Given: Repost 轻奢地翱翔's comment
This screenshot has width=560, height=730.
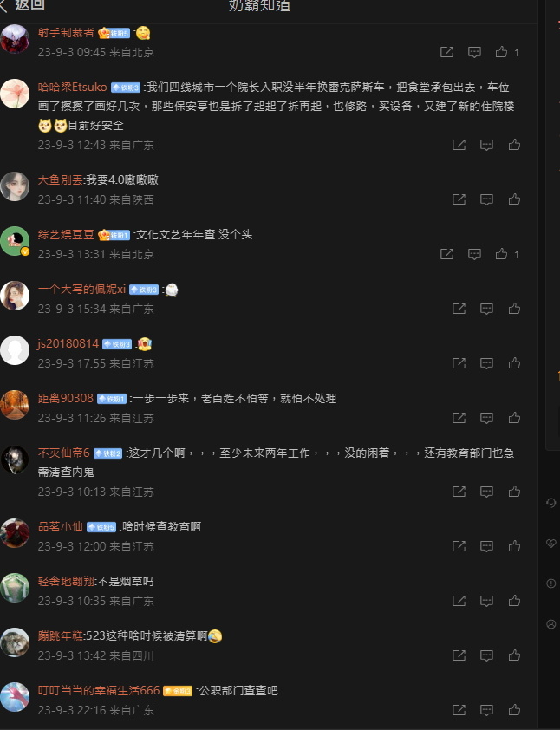Looking at the screenshot, I should (x=459, y=601).
